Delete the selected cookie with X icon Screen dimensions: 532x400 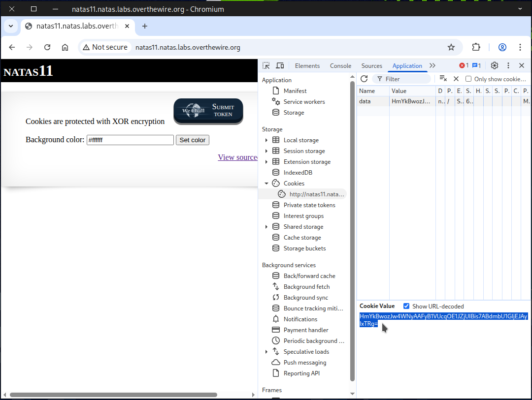[456, 79]
